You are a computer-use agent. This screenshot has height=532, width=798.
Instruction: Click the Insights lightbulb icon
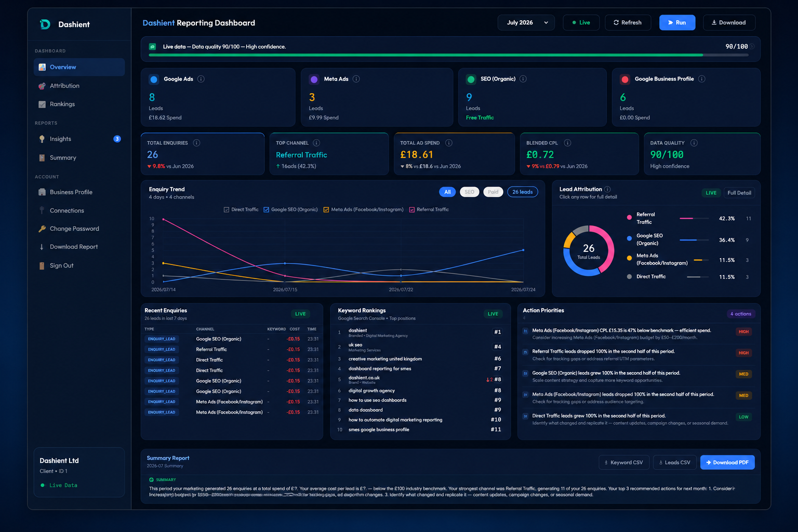click(x=42, y=139)
